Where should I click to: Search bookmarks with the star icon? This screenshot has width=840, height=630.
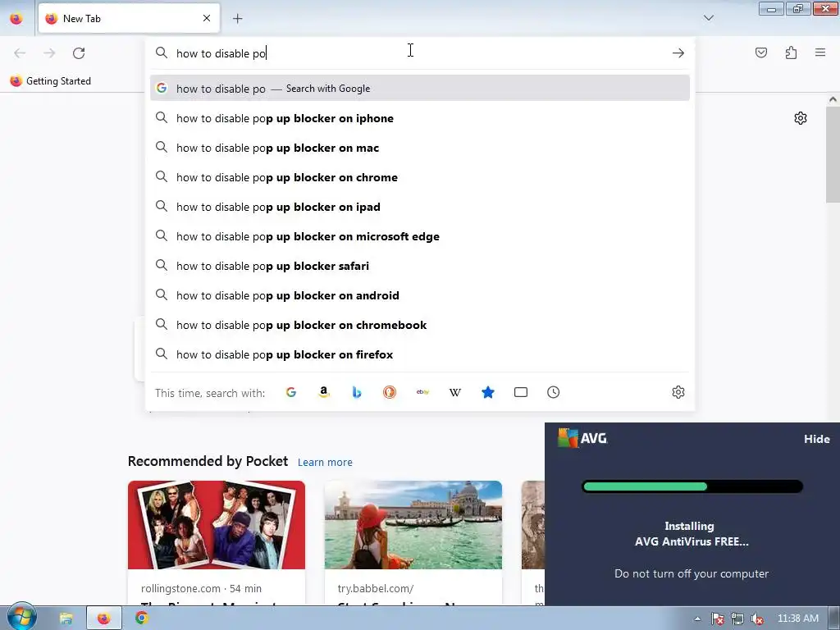point(487,392)
